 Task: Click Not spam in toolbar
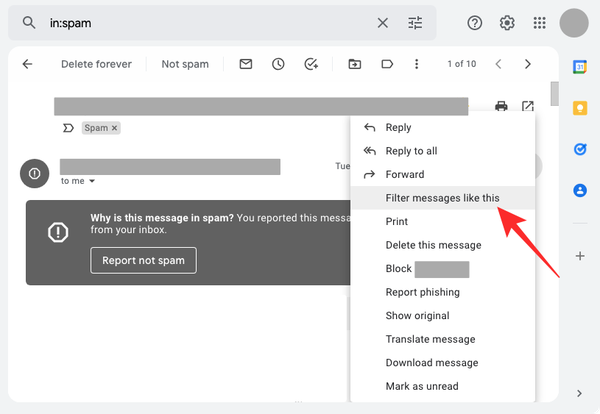(185, 64)
